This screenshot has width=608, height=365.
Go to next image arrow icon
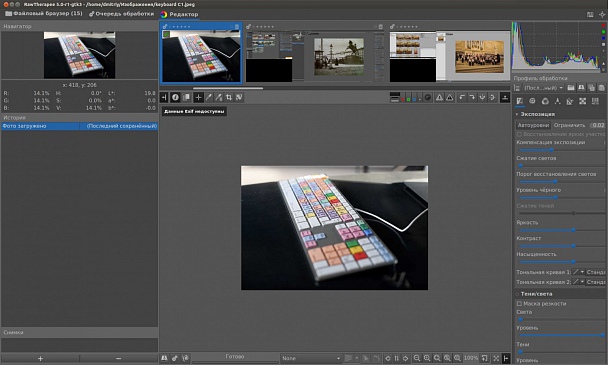pos(406,358)
